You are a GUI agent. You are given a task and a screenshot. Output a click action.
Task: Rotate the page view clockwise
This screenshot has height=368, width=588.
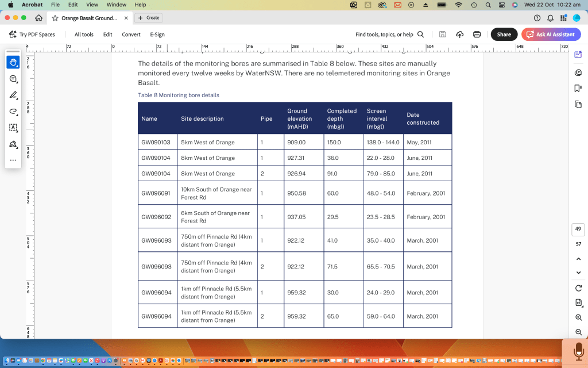click(x=578, y=288)
